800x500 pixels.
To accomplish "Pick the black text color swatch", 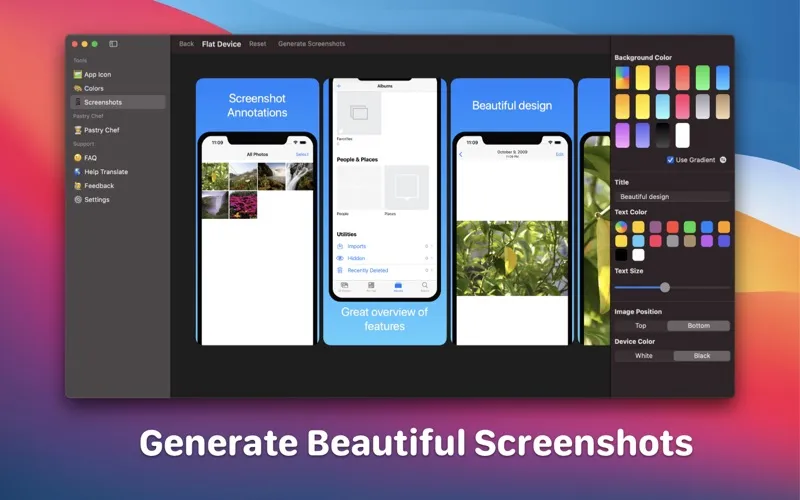I will click(x=621, y=255).
